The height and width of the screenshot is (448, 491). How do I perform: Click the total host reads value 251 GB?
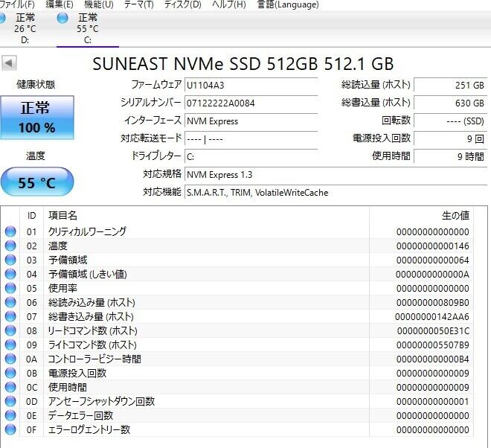click(x=450, y=85)
